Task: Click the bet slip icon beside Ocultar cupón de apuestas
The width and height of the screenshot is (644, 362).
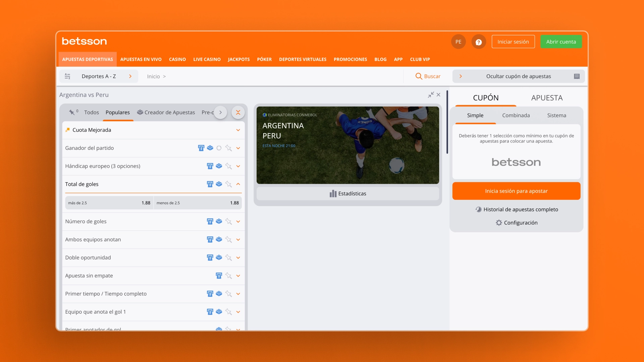Action: pyautogui.click(x=577, y=76)
